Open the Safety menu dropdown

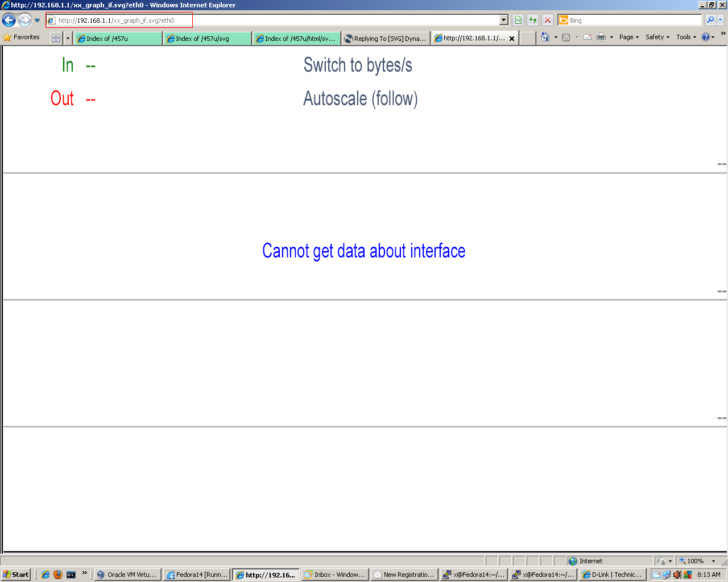pos(657,37)
